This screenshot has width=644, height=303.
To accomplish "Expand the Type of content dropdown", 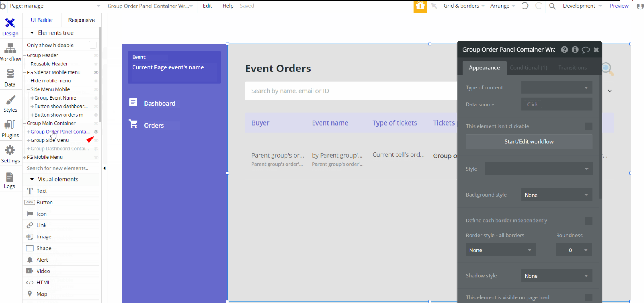I will click(x=556, y=87).
